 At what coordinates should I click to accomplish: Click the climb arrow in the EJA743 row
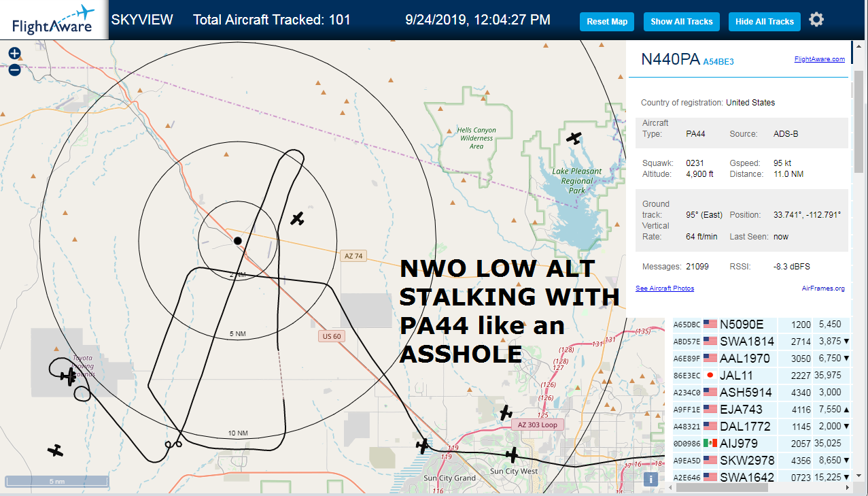pos(846,410)
